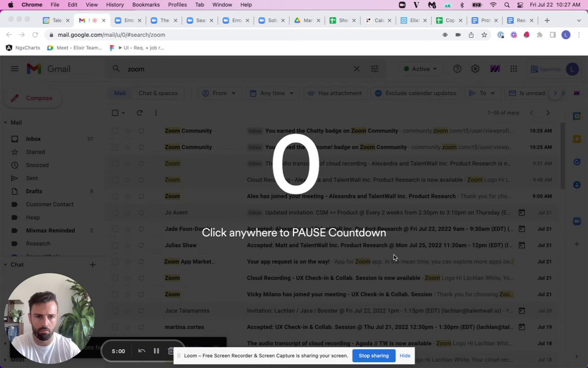Select checkbox for Zoom App Market email
This screenshot has height=368, width=588.
(x=115, y=262)
